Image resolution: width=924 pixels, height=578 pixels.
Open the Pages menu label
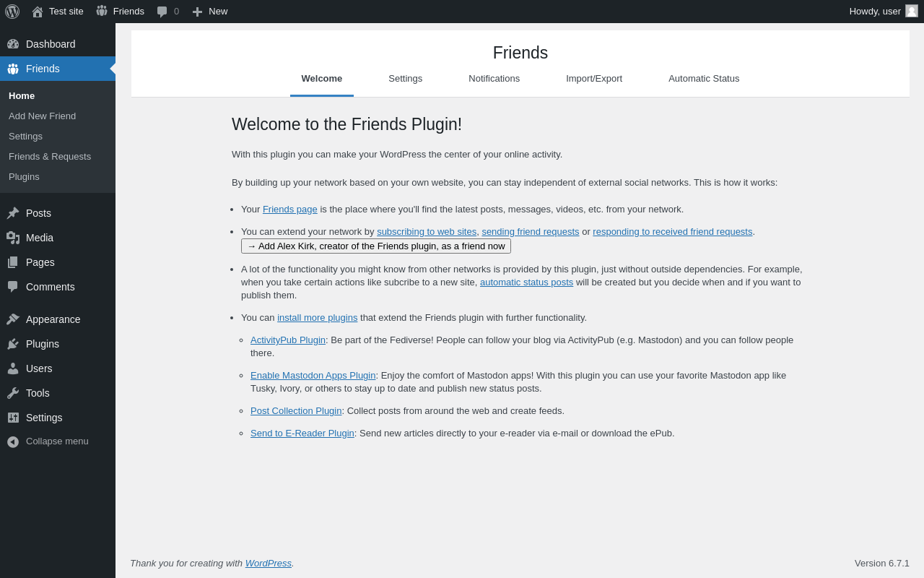40,262
